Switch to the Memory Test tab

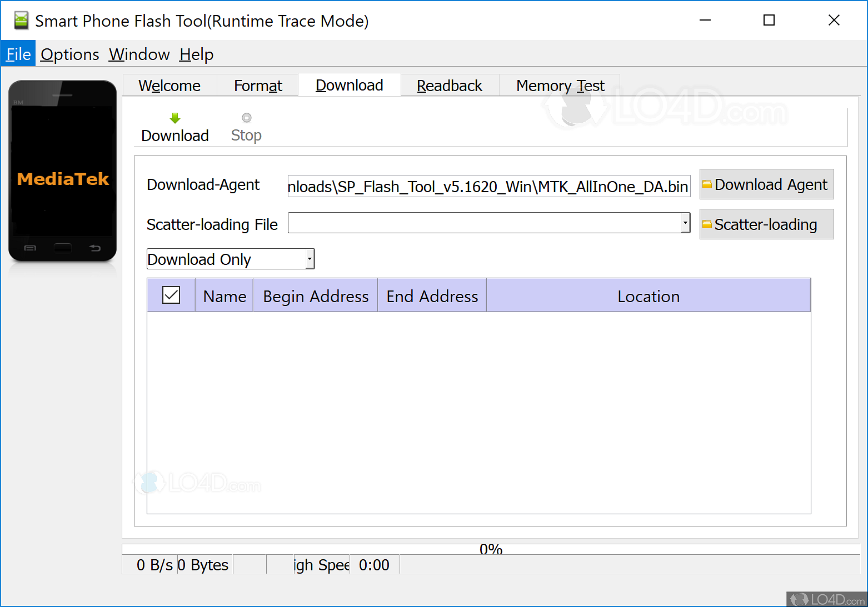click(x=560, y=86)
